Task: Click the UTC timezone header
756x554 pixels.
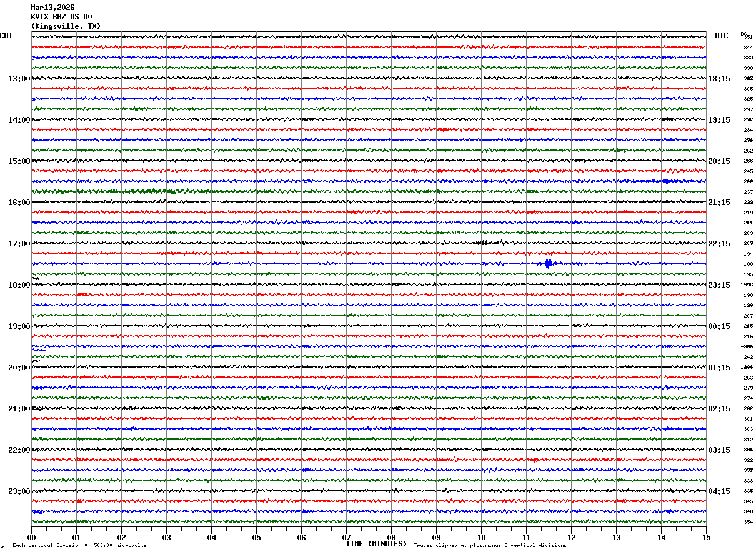Action: coord(722,36)
